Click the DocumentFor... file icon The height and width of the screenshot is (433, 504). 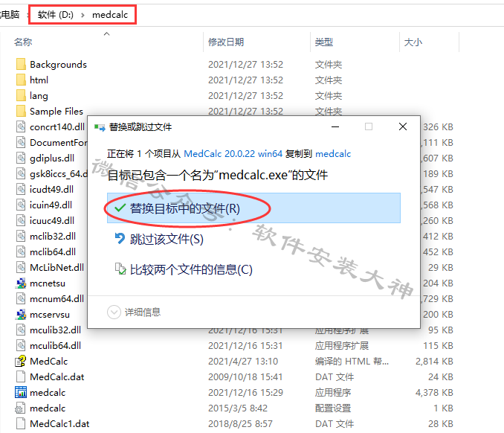pyautogui.click(x=21, y=143)
